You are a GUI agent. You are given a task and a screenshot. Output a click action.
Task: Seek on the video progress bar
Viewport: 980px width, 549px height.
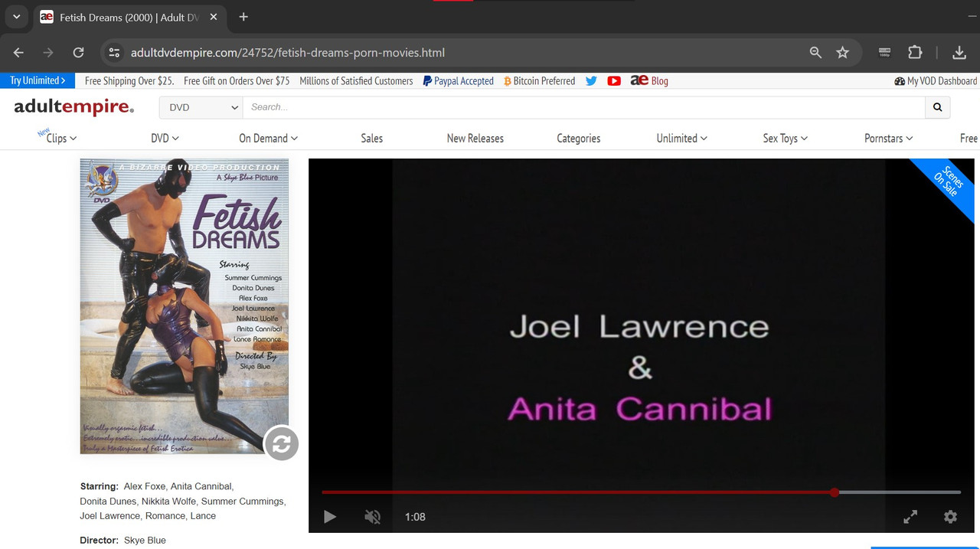(641, 492)
